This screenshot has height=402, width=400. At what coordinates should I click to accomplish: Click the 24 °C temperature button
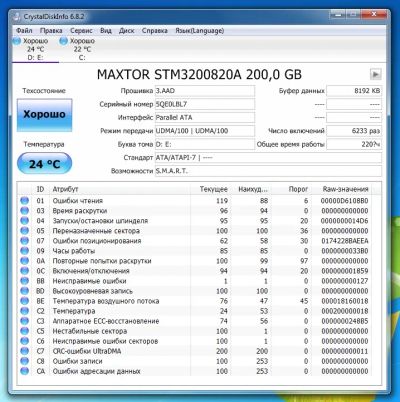coord(44,164)
